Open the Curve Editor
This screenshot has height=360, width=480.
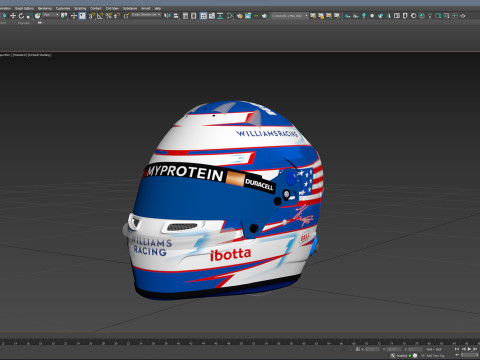click(212, 16)
